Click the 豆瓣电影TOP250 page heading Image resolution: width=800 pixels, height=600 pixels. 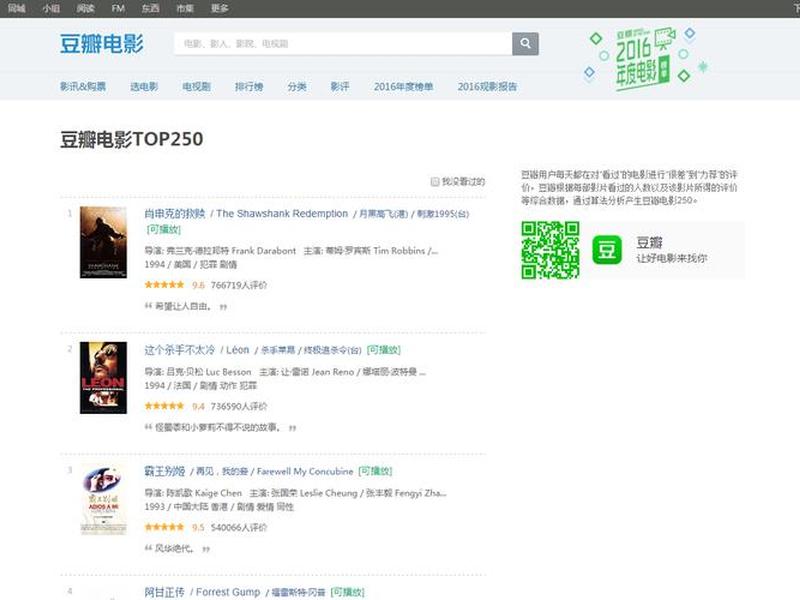tap(132, 139)
